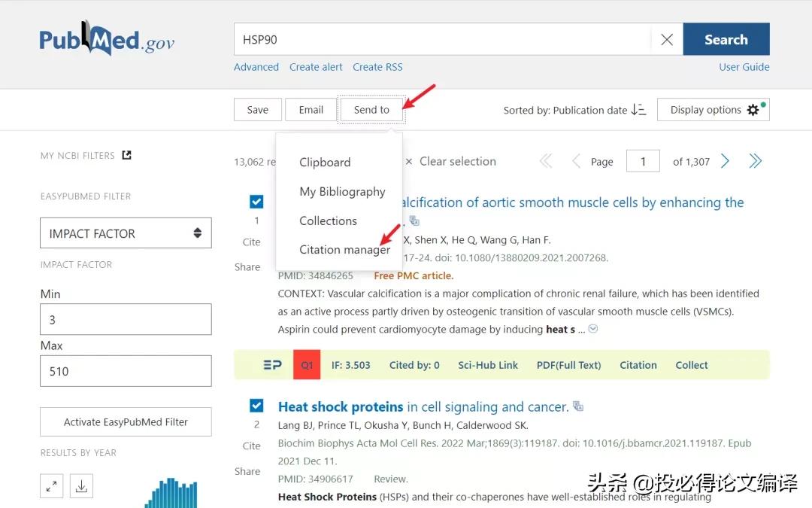The width and height of the screenshot is (812, 508).
Task: Click Citation in EasyPubMed bar
Action: pos(638,365)
